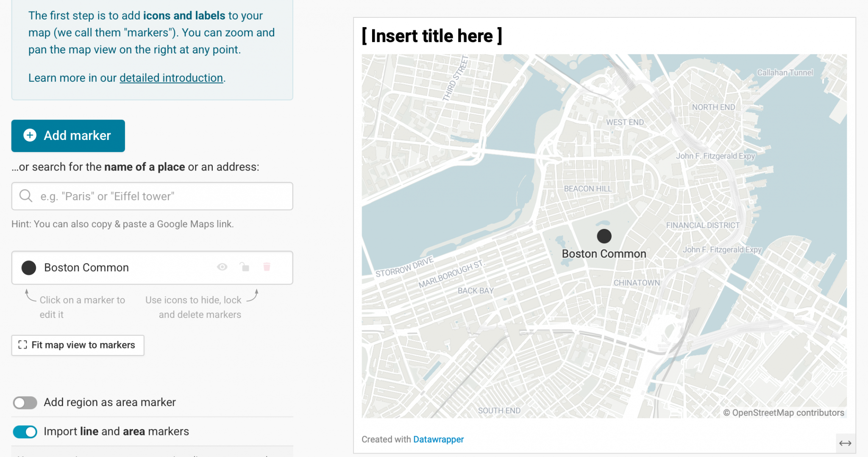The width and height of the screenshot is (868, 457).
Task: Enable Add region as area marker
Action: [x=25, y=402]
